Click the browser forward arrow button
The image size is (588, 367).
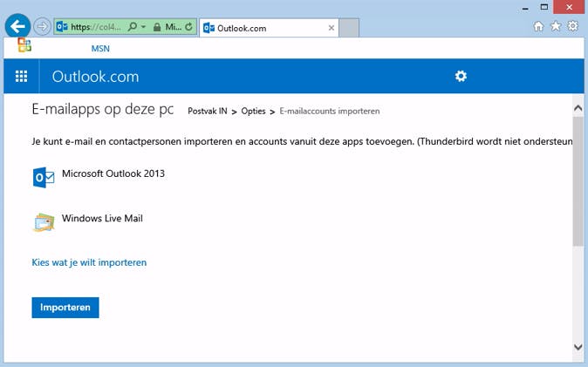[42, 27]
